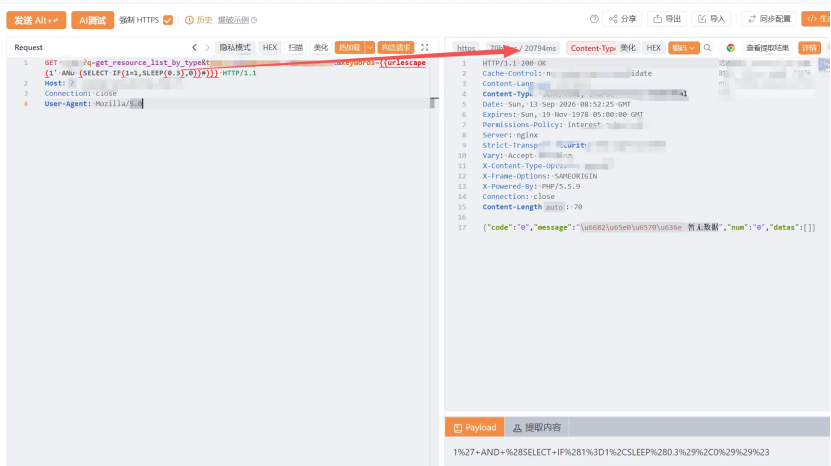
Task: Start the AI测试 AI test
Action: [92, 20]
